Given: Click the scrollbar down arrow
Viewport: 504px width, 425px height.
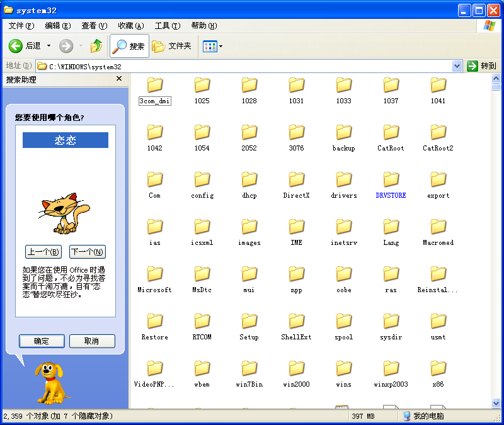Looking at the screenshot, I should coord(496,403).
